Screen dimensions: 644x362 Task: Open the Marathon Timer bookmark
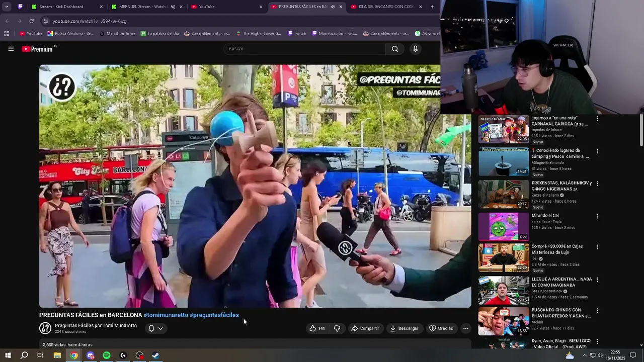tap(117, 34)
